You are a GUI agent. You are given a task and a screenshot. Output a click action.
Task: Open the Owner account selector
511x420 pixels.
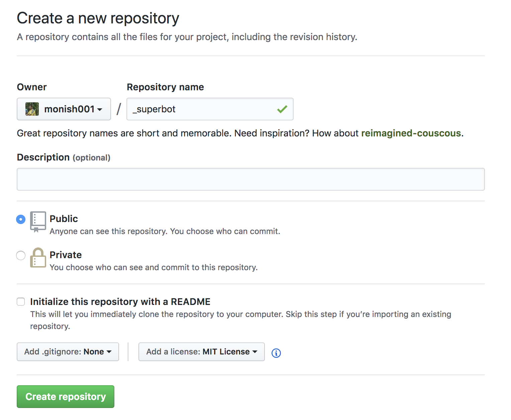[64, 109]
